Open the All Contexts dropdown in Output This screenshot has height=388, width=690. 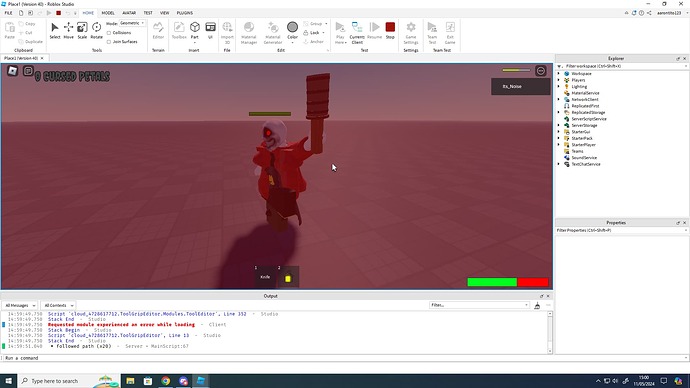59,305
